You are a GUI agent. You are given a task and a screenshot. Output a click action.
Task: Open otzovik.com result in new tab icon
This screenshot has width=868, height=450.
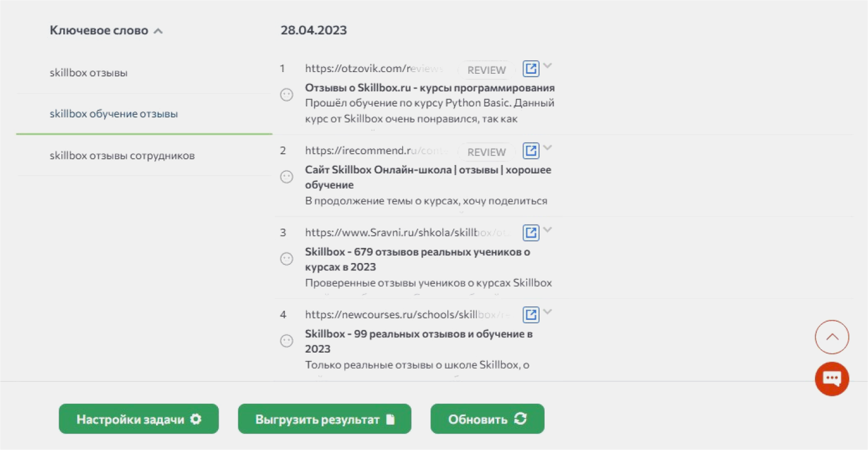[531, 69]
